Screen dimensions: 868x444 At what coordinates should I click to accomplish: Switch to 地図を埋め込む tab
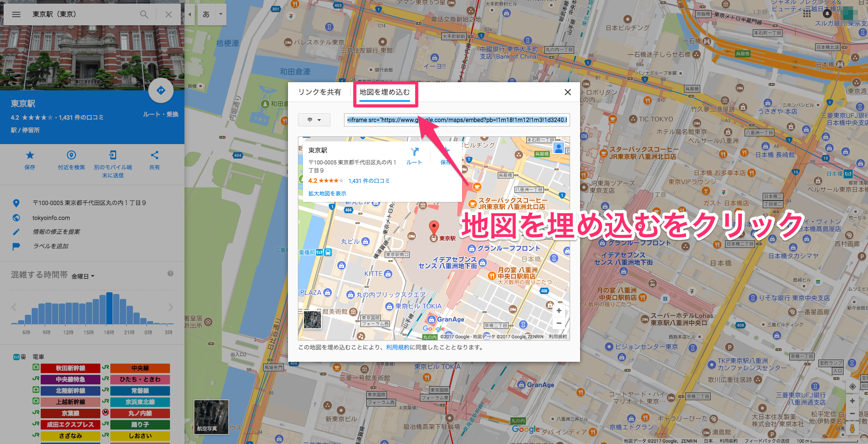(x=385, y=92)
